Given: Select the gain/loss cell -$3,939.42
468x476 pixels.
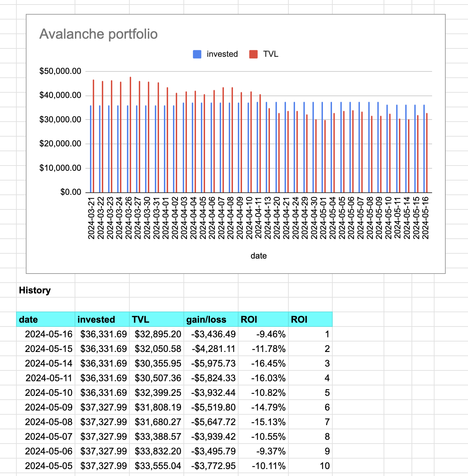Looking at the screenshot, I should tap(211, 437).
